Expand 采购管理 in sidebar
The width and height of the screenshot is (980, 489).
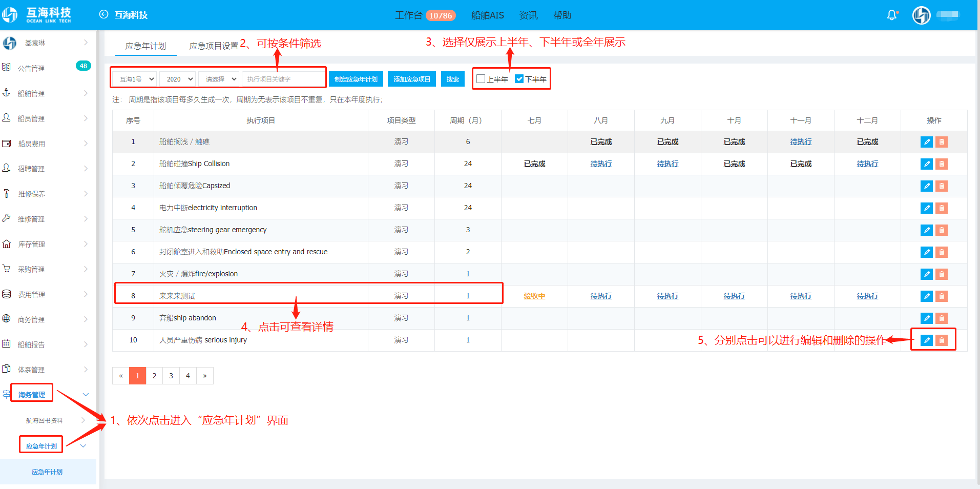(48, 269)
